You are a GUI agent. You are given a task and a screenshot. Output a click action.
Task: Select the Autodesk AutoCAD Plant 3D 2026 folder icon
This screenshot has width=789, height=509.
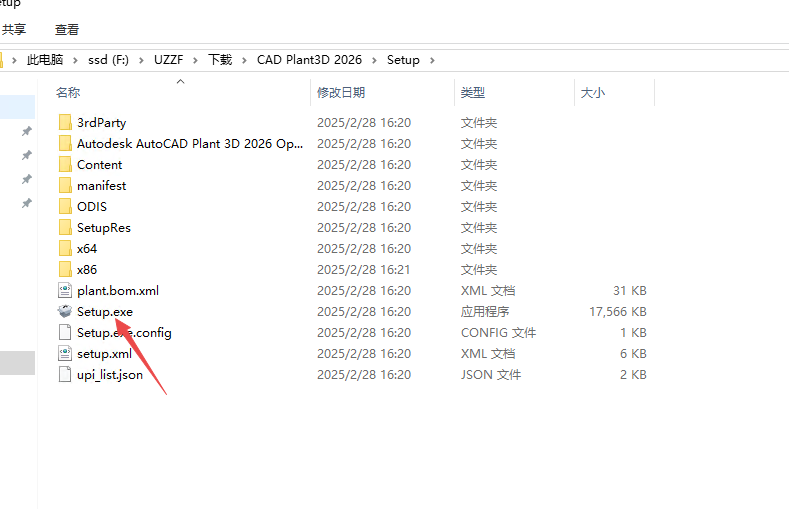65,143
